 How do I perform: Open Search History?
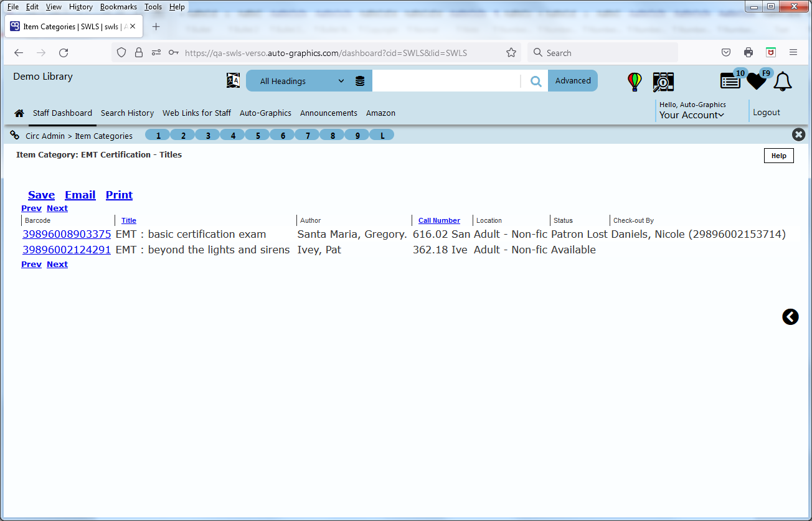[x=127, y=113]
